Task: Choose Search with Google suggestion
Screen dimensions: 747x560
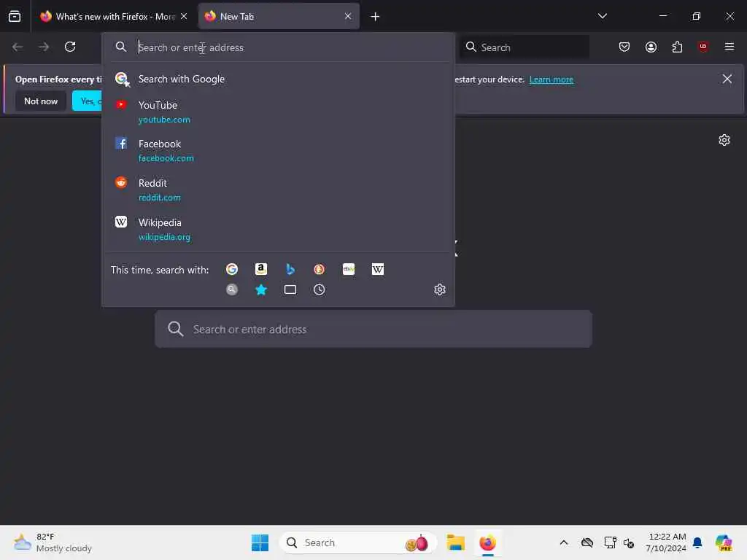Action: click(278, 79)
